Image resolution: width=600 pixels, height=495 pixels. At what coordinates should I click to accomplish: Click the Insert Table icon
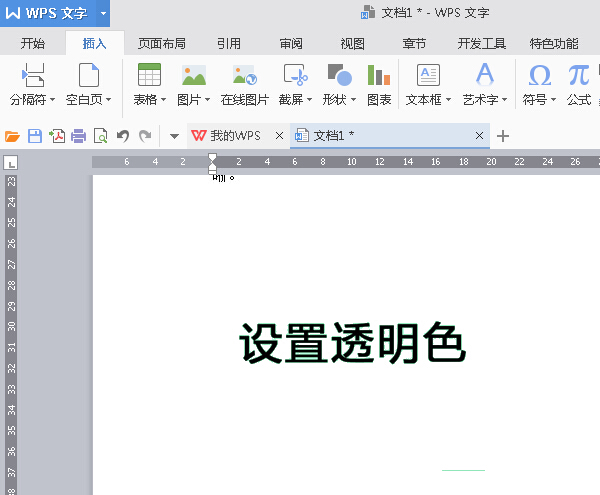tap(149, 75)
